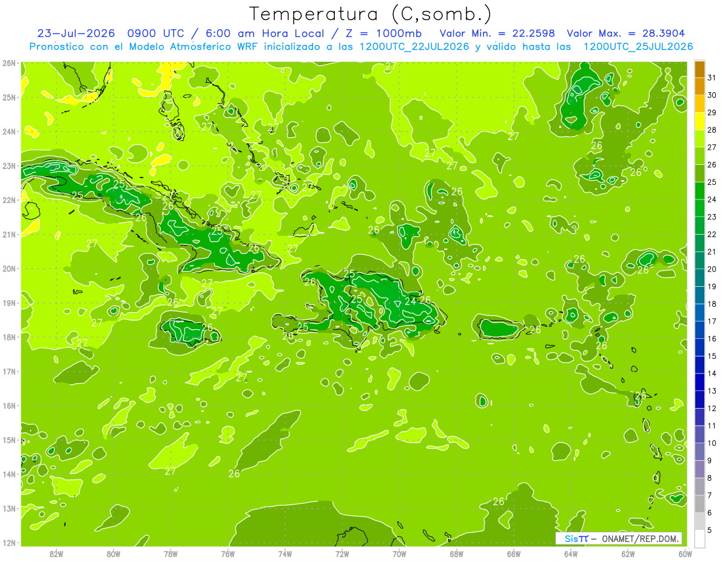Screen dimensions: 728x562
Task: Click the 60W longitude axis label
Action: (x=686, y=553)
